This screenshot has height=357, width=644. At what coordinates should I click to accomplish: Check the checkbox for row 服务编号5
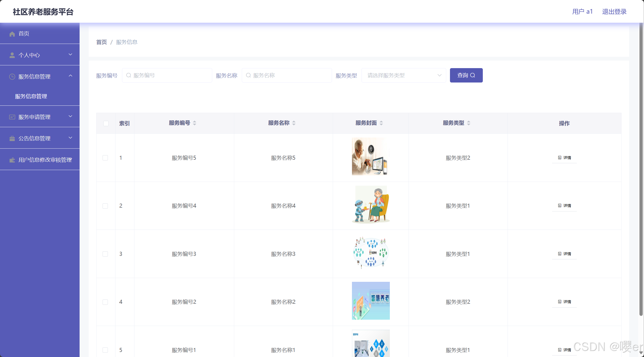(x=105, y=158)
